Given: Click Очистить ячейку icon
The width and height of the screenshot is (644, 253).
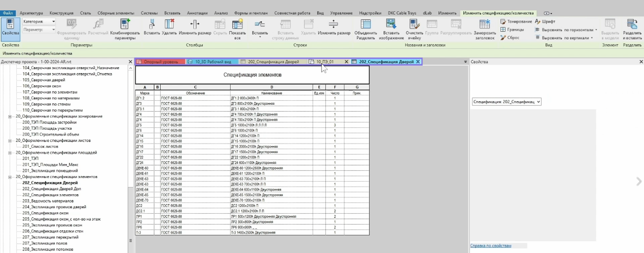Looking at the screenshot, I should click(x=414, y=30).
